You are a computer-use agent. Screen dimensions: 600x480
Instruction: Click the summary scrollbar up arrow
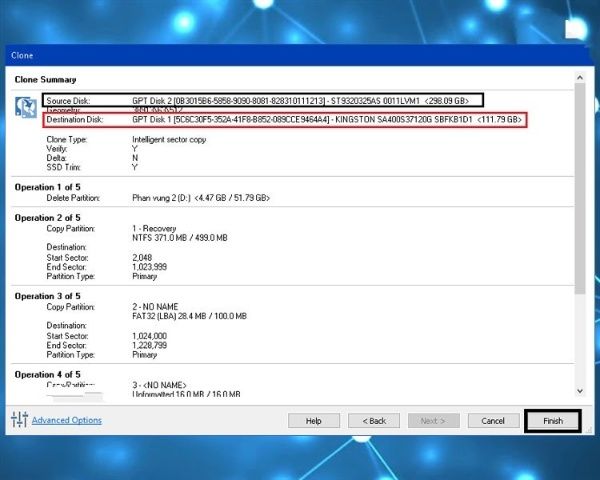point(580,76)
